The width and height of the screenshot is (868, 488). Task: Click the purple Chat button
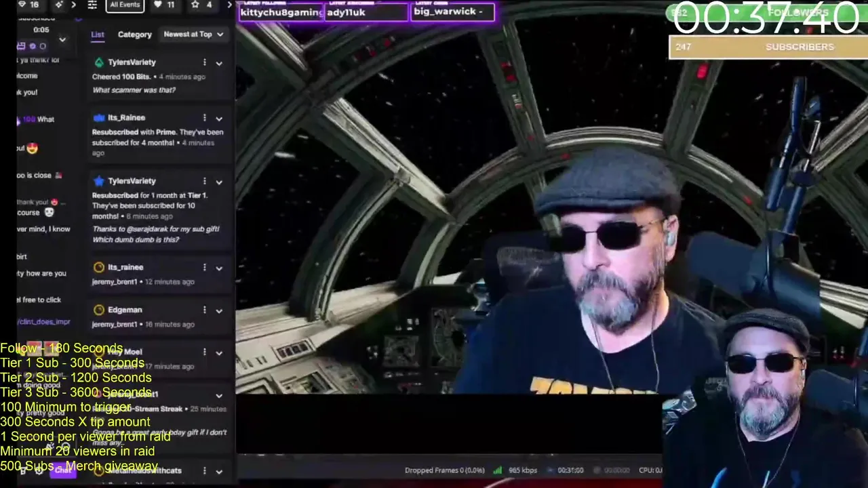pyautogui.click(x=63, y=470)
